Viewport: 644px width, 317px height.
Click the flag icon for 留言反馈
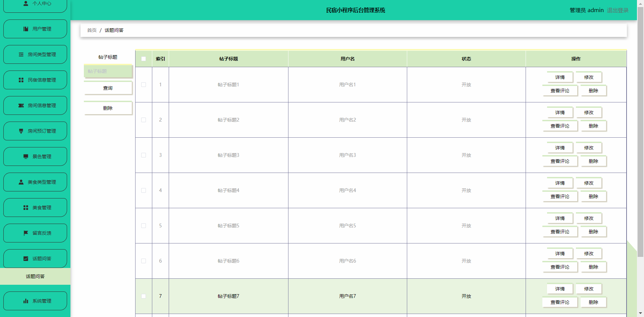tap(26, 233)
